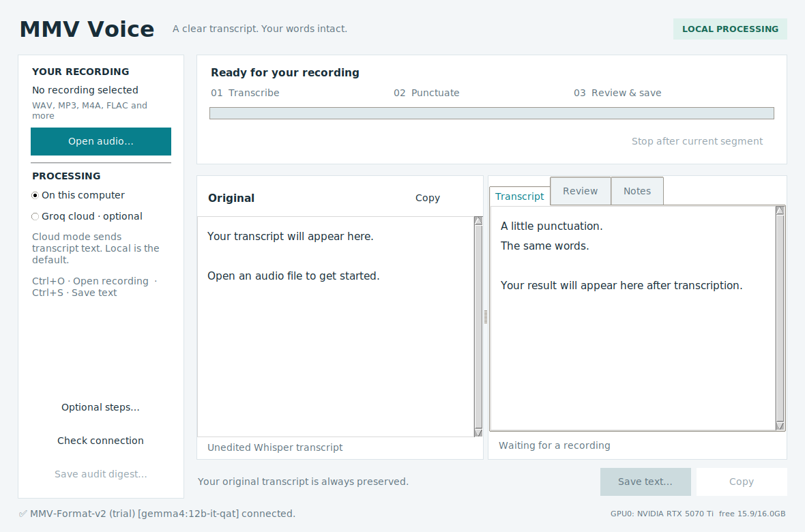Image resolution: width=805 pixels, height=532 pixels.
Task: Click the splitter handle between the two panes
Action: tap(486, 317)
